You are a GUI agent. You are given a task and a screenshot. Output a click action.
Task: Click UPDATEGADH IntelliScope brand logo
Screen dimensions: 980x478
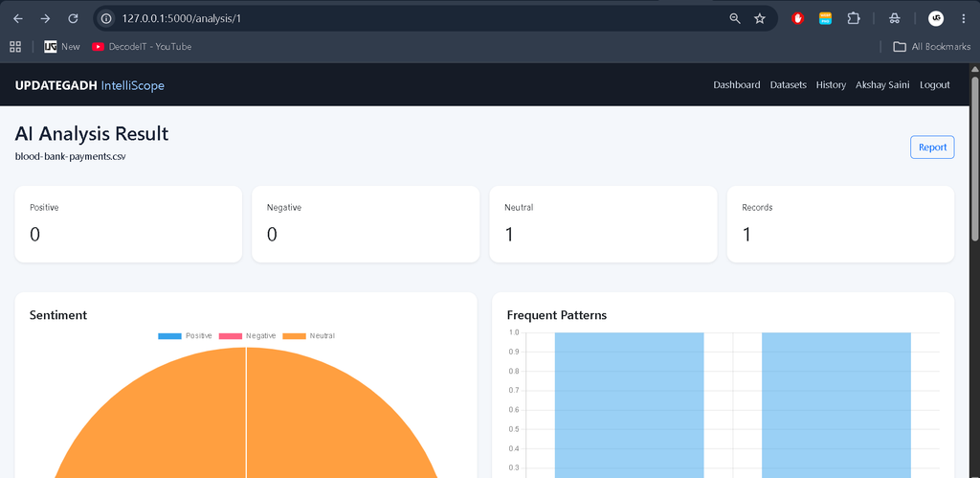(x=89, y=85)
